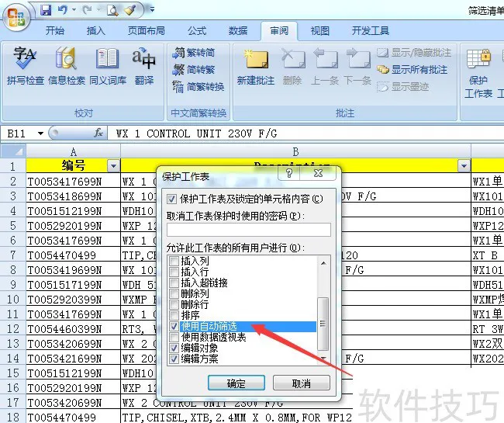Click the fx insert function icon
Screen dimensions: 504x423
pos(98,133)
